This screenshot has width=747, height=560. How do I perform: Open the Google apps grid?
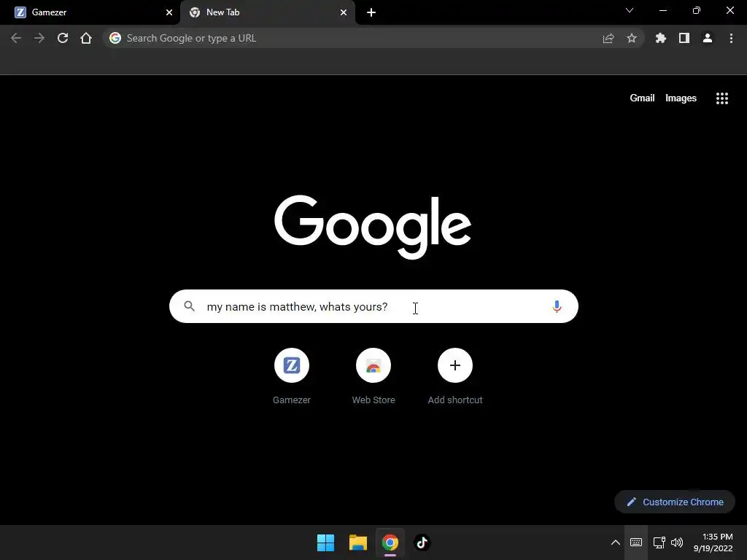click(x=722, y=98)
